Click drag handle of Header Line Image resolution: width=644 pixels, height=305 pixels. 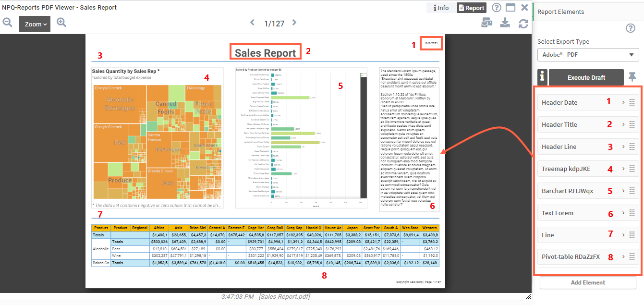click(632, 146)
